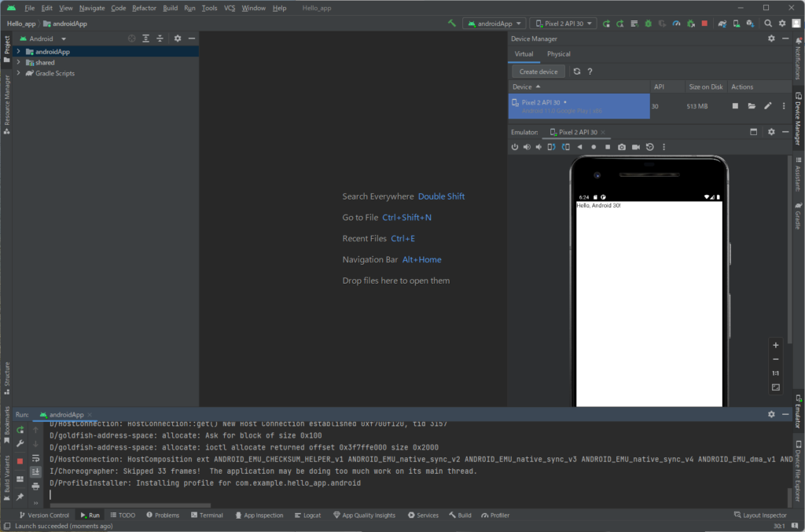Screen dimensions: 805x532
Task: Rerun androidApp from the Run panel
Action: (x=20, y=430)
